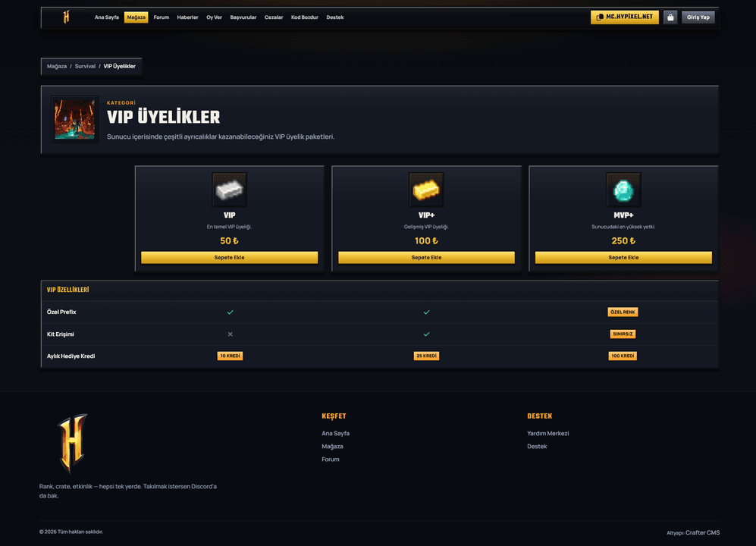Click the SINIRSIZ badge
The height and width of the screenshot is (546, 756).
click(623, 334)
